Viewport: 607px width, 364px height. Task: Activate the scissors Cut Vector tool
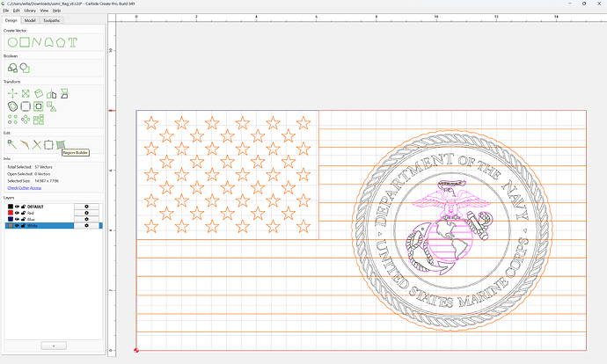coord(36,145)
